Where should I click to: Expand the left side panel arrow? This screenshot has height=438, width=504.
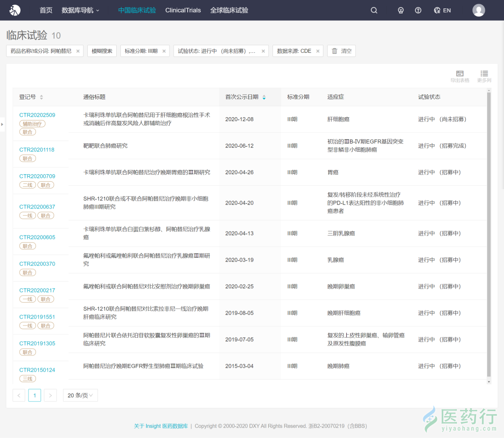(2, 124)
